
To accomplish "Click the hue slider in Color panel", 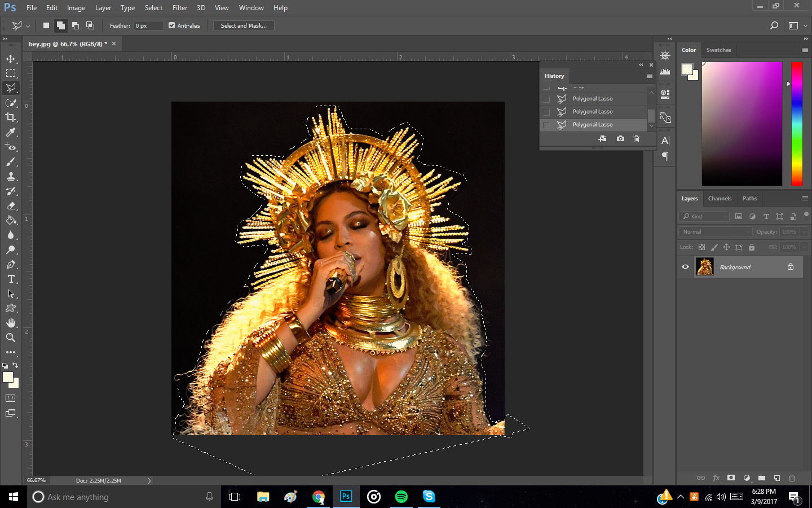I will [x=797, y=124].
